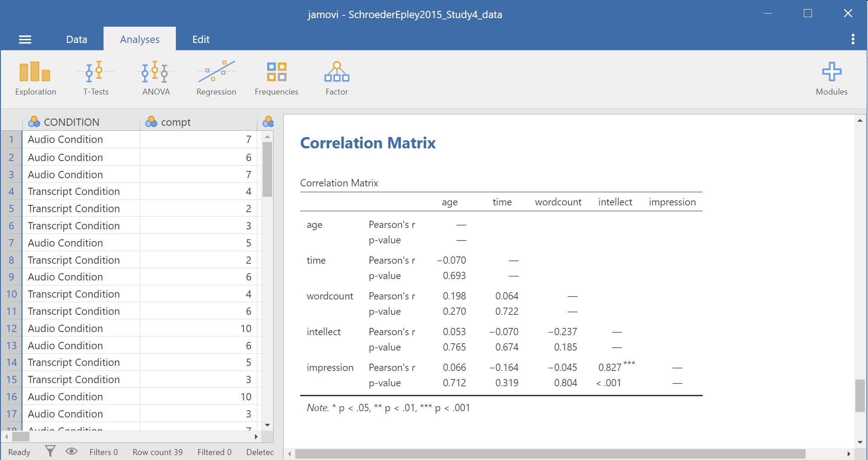Select row 12 header in data grid
Image resolution: width=868 pixels, height=460 pixels.
tap(11, 328)
